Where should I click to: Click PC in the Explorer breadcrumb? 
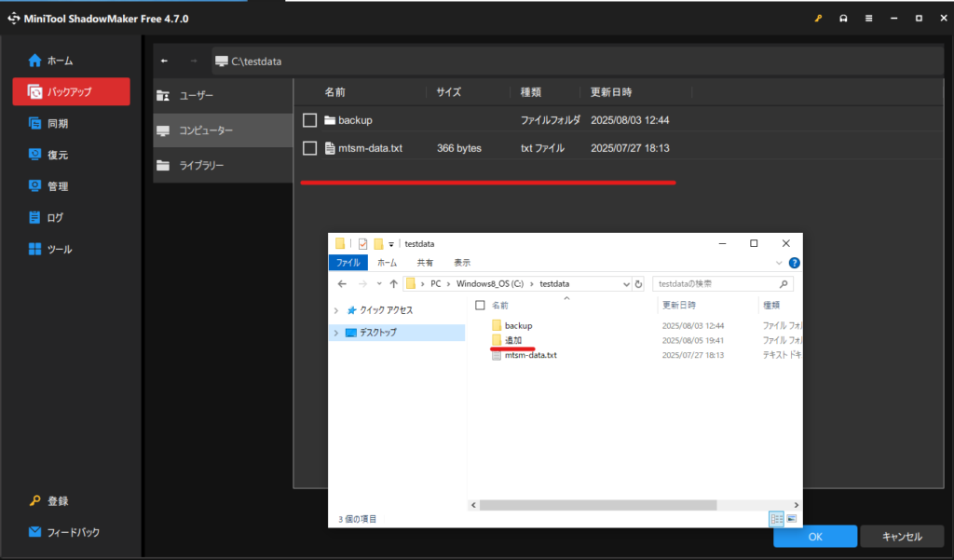436,283
